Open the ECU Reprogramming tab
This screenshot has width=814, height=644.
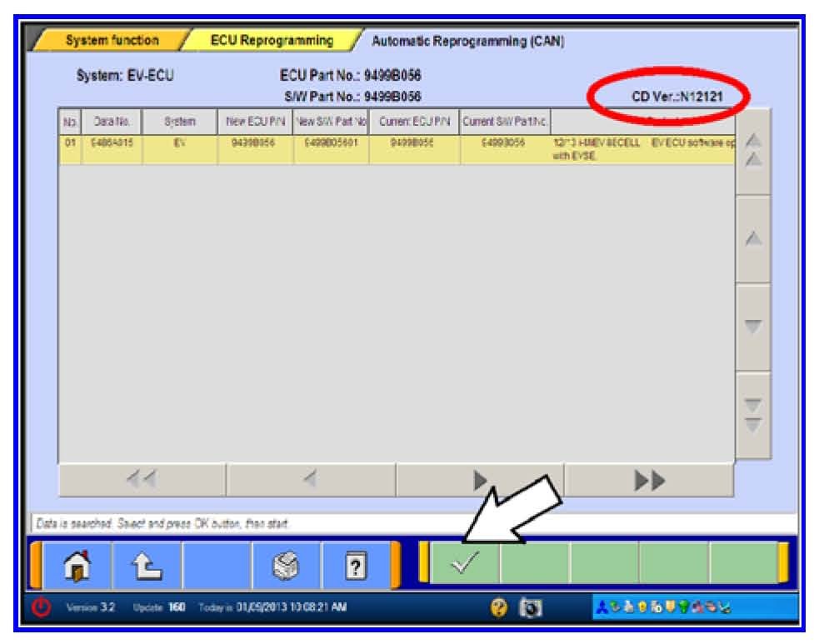(x=272, y=40)
